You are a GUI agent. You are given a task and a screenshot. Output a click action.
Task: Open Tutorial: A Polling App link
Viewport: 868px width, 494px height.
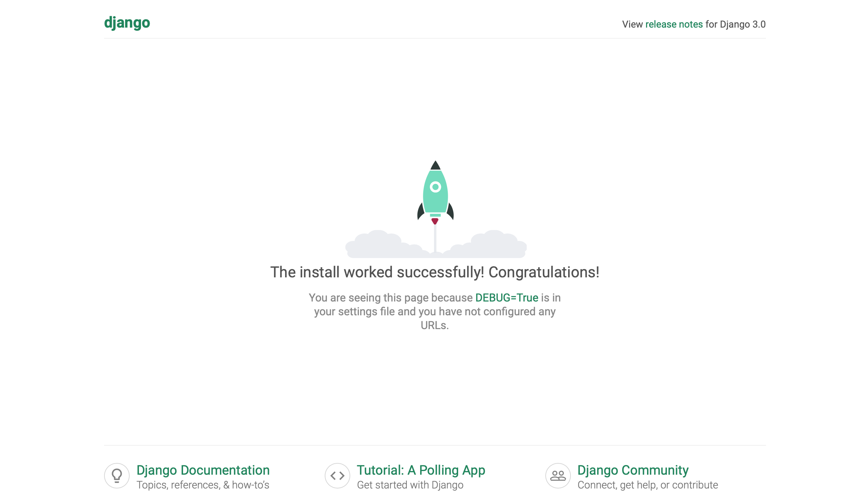pos(421,470)
